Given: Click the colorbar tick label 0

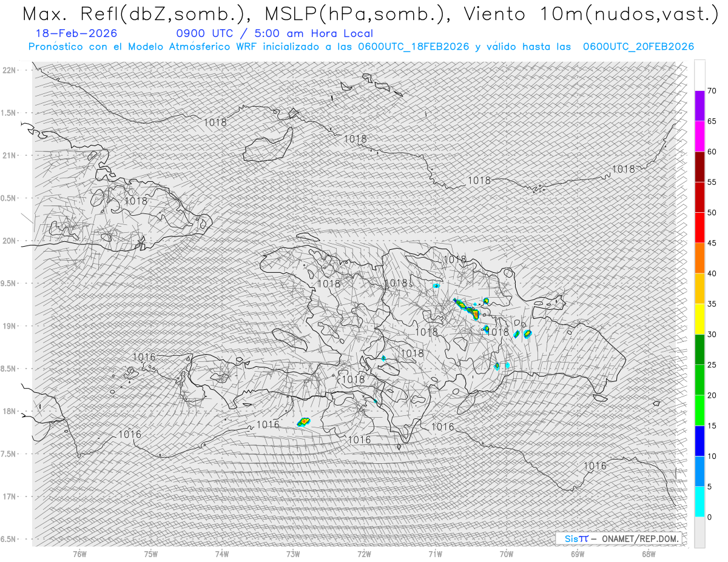Looking at the screenshot, I should (709, 517).
